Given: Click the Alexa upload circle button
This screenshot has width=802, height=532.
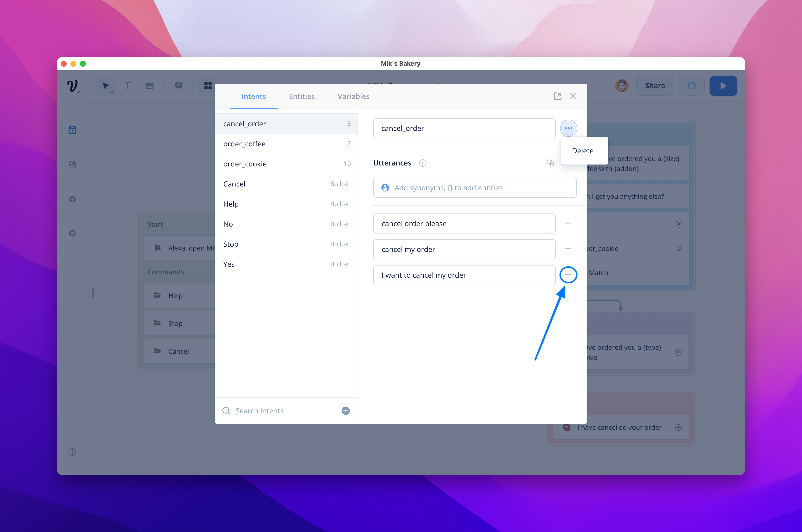Looking at the screenshot, I should (692, 86).
